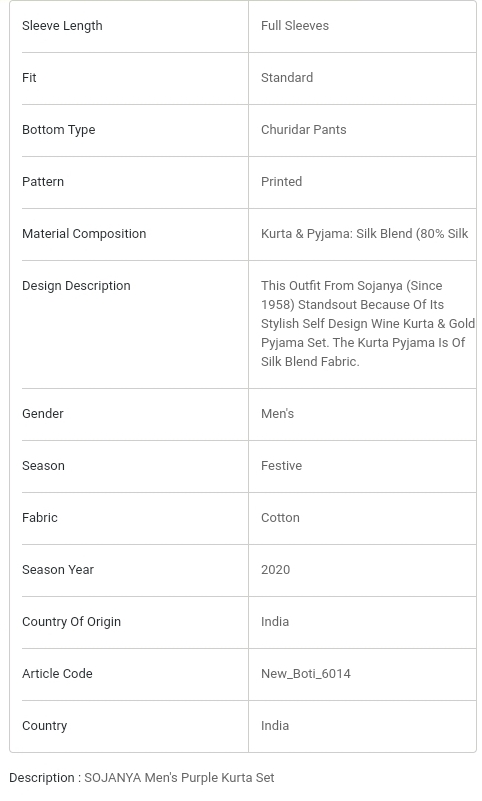Screen dimensions: 482x801
Task: Click the Standard fit value
Action: [x=286, y=78]
